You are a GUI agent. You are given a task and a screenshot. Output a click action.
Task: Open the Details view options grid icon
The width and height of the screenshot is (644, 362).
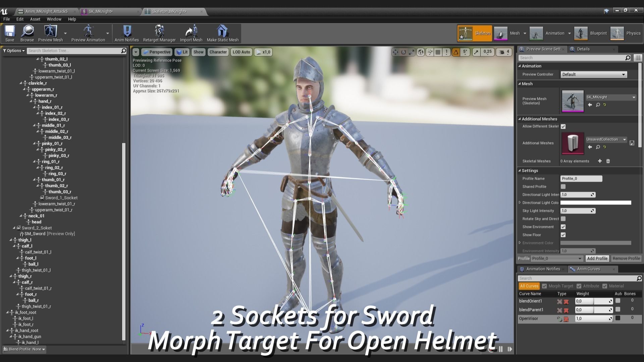(x=638, y=58)
